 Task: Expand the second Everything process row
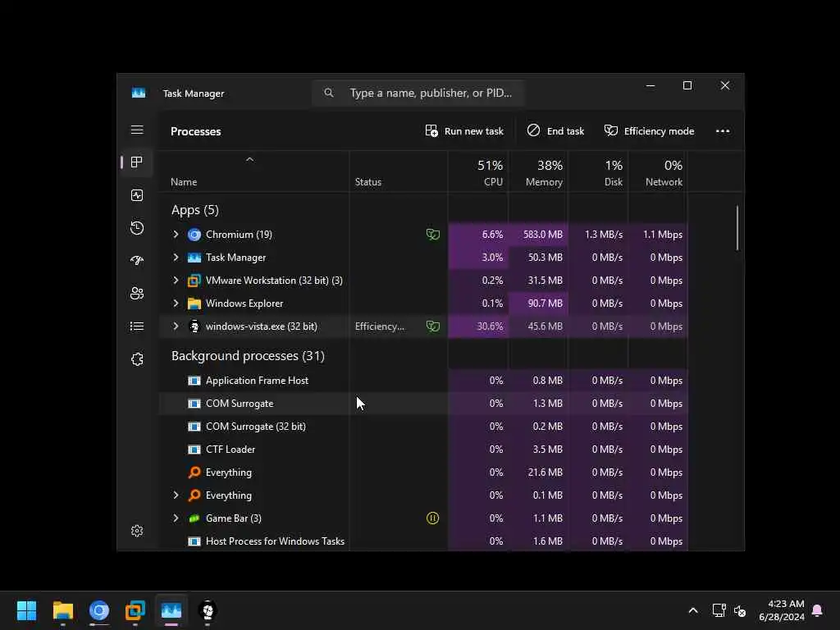point(176,495)
